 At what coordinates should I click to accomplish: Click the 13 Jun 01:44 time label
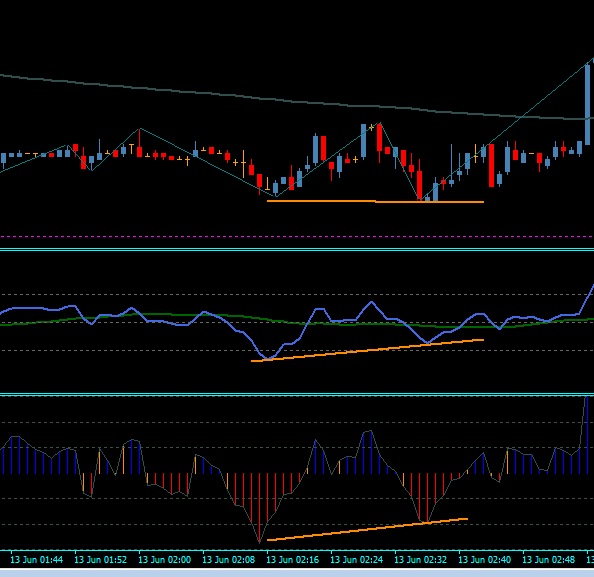click(36, 560)
